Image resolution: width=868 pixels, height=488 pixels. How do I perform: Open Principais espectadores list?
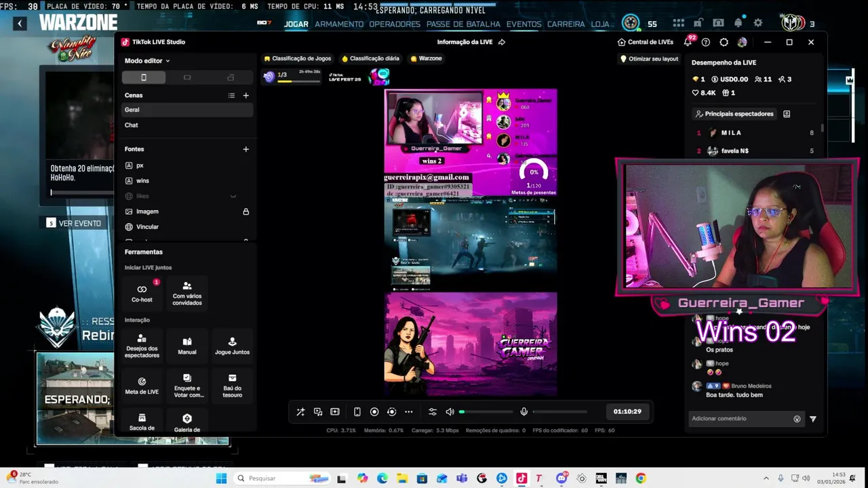coord(734,114)
